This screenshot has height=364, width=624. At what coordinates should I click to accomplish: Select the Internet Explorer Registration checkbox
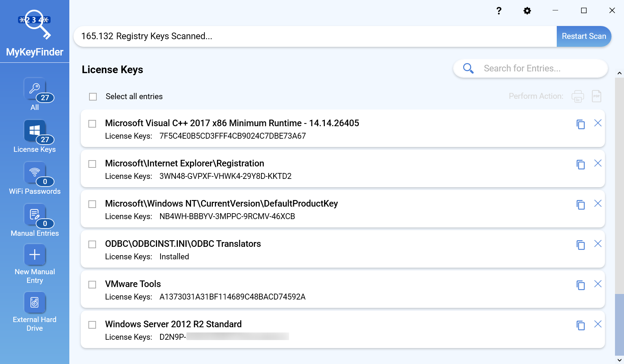[x=92, y=164]
